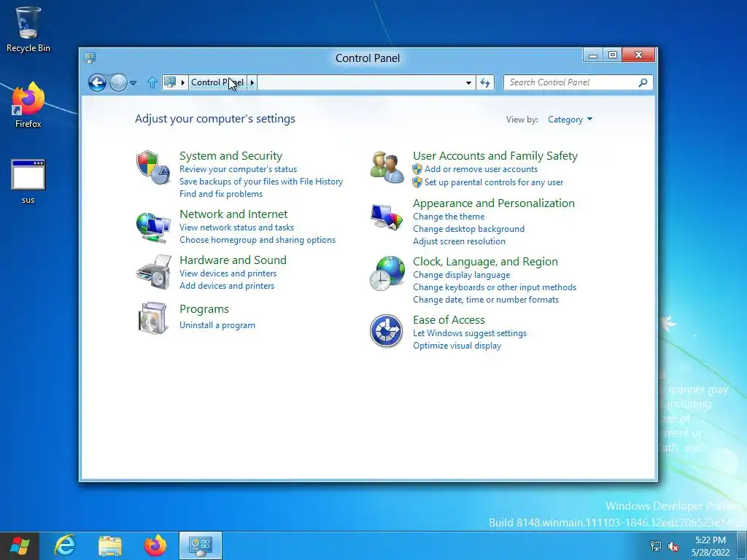Click Choose homegroup and sharing options

coord(258,239)
